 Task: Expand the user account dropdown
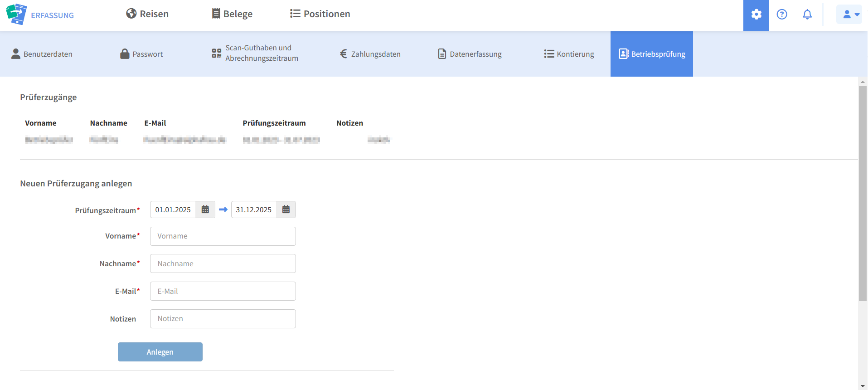849,15
